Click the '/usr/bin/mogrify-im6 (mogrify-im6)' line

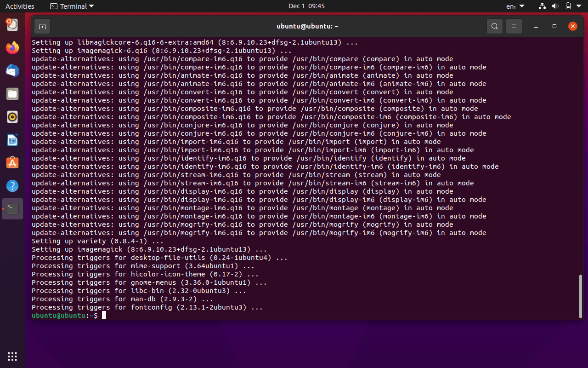259,233
